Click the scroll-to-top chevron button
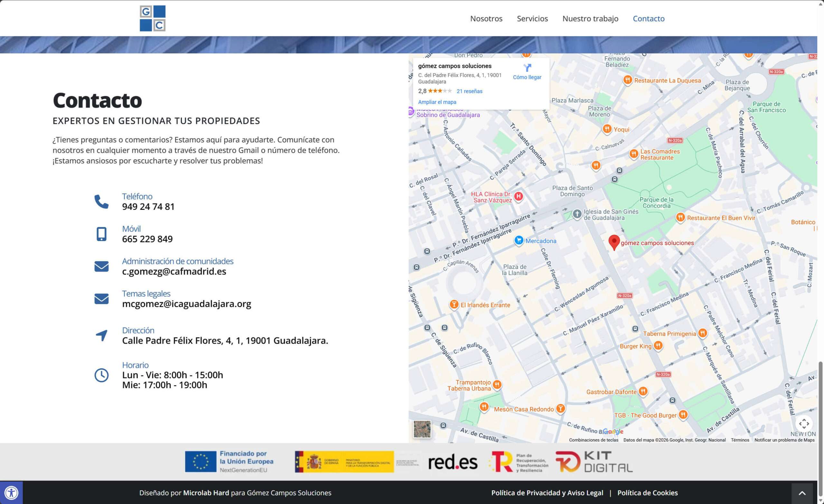824x504 pixels. [x=802, y=493]
